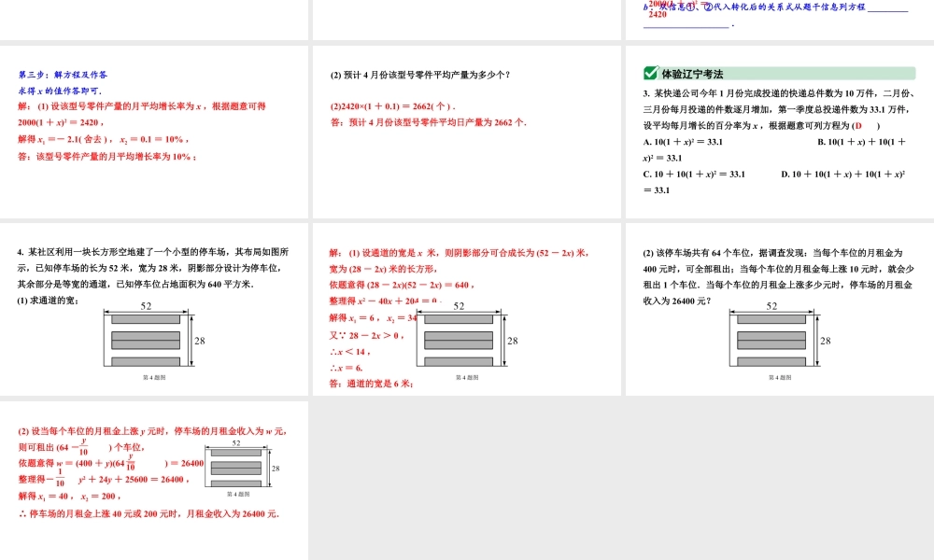Click the green checkmark icon beside 体验辽宁考法
Viewport: 934px width, 560px height.
tap(651, 73)
